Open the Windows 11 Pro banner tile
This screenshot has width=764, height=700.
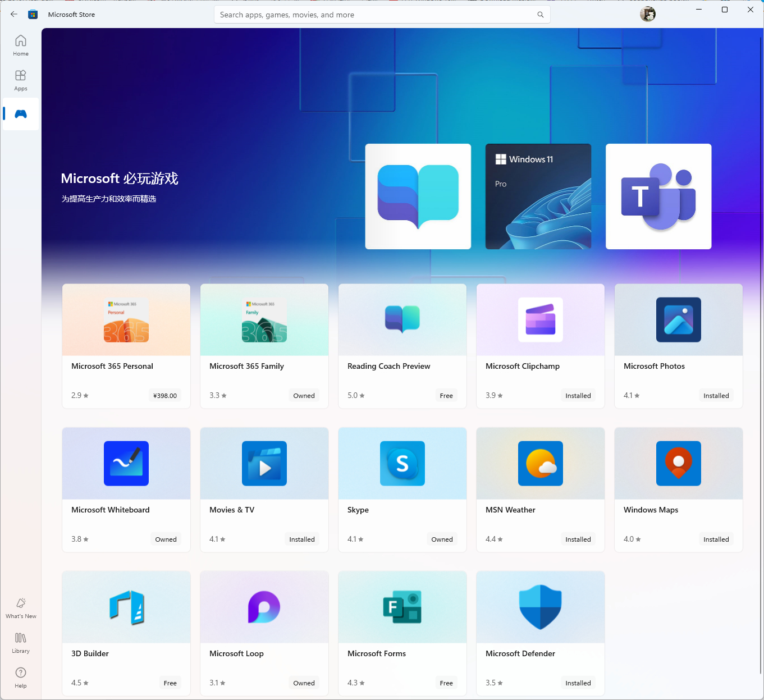coord(538,196)
